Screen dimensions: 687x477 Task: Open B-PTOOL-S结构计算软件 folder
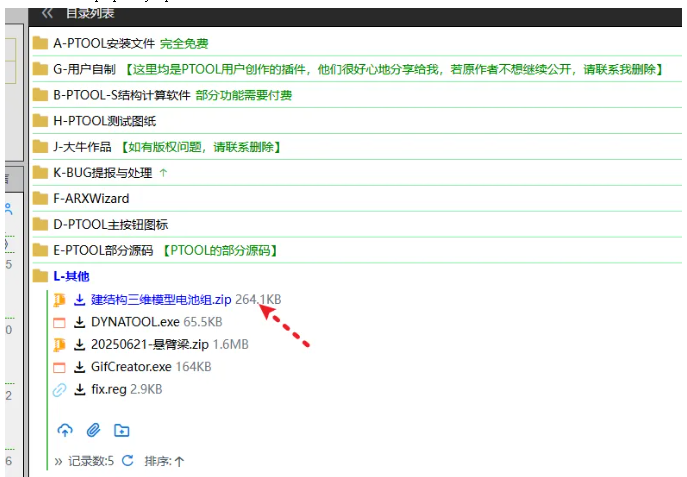122,95
